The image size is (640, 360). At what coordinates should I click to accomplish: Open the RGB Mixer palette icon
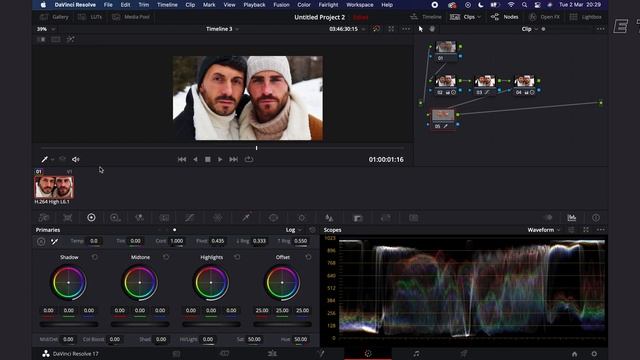pos(139,218)
